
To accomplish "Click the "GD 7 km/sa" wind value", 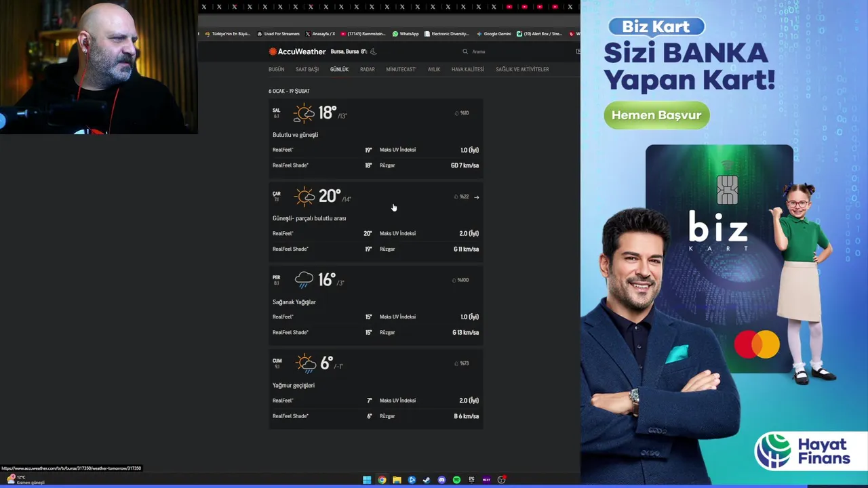I will (465, 165).
